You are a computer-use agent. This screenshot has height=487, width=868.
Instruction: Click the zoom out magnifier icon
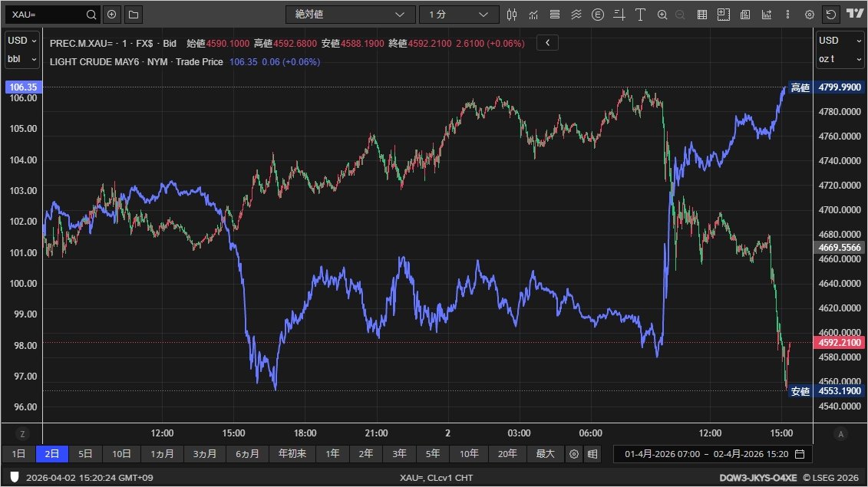(680, 15)
